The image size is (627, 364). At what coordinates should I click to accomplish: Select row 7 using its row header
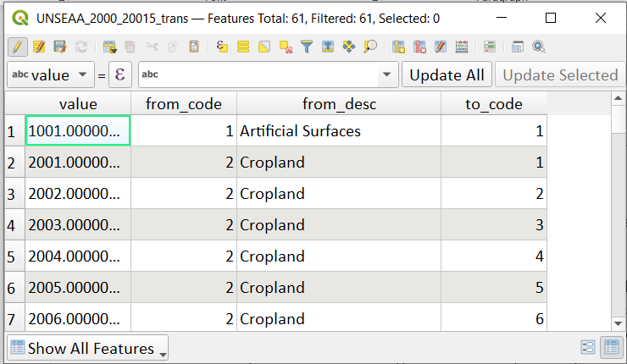14,317
